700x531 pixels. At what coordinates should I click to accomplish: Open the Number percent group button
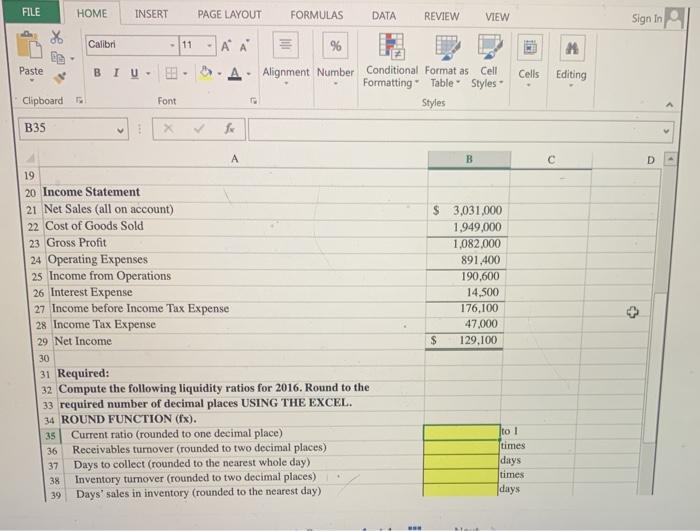click(335, 58)
